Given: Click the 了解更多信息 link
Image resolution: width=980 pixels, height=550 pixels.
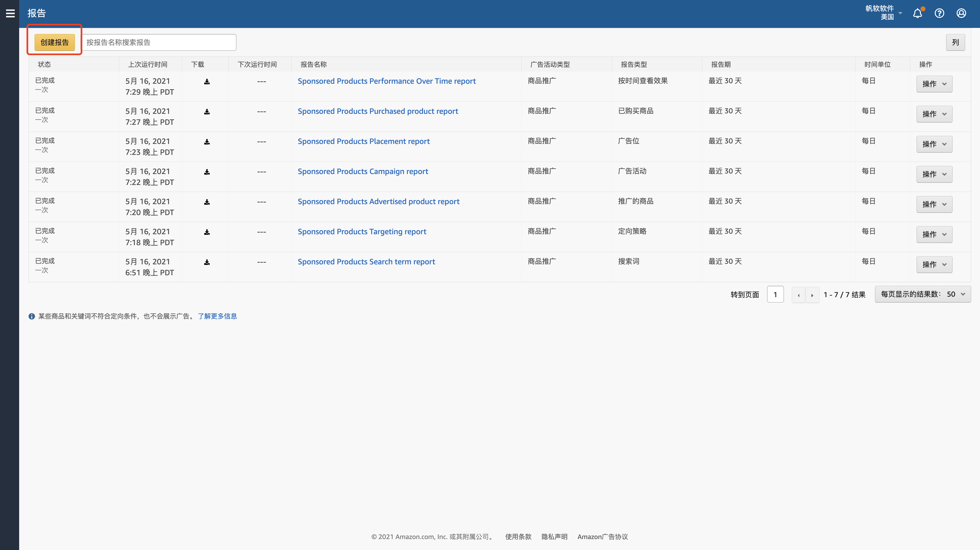Looking at the screenshot, I should click(x=217, y=316).
